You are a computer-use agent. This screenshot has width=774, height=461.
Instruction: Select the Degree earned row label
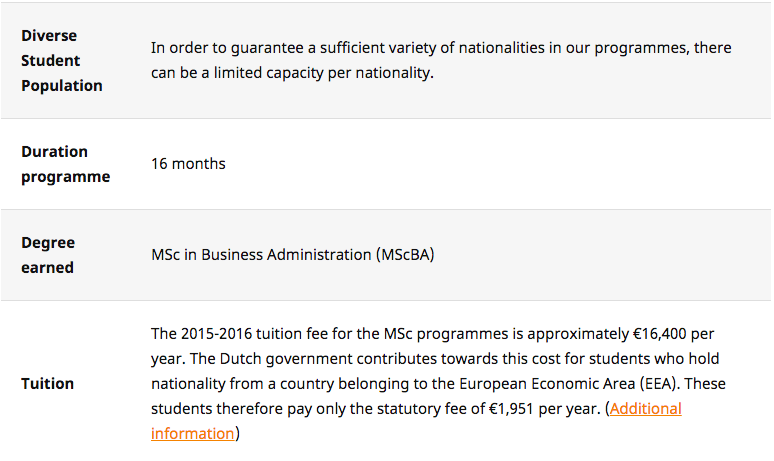coord(48,255)
